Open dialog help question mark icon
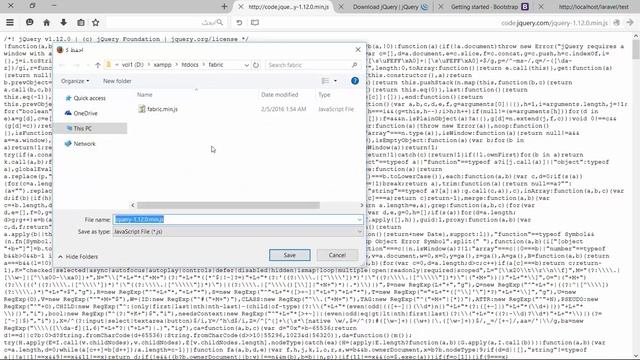 tap(355, 81)
